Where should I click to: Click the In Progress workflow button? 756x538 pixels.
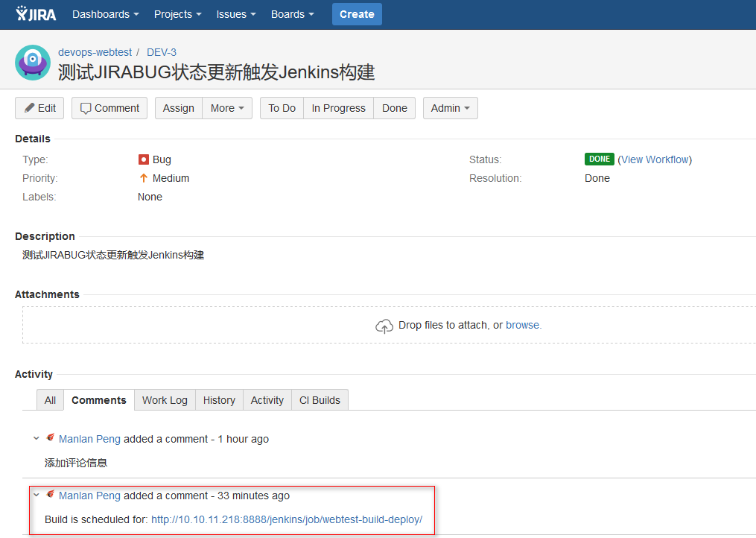coord(337,107)
